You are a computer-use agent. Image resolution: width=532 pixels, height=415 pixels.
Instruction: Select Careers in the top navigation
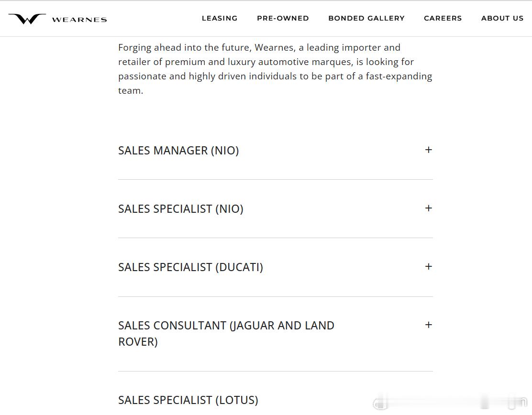click(443, 18)
